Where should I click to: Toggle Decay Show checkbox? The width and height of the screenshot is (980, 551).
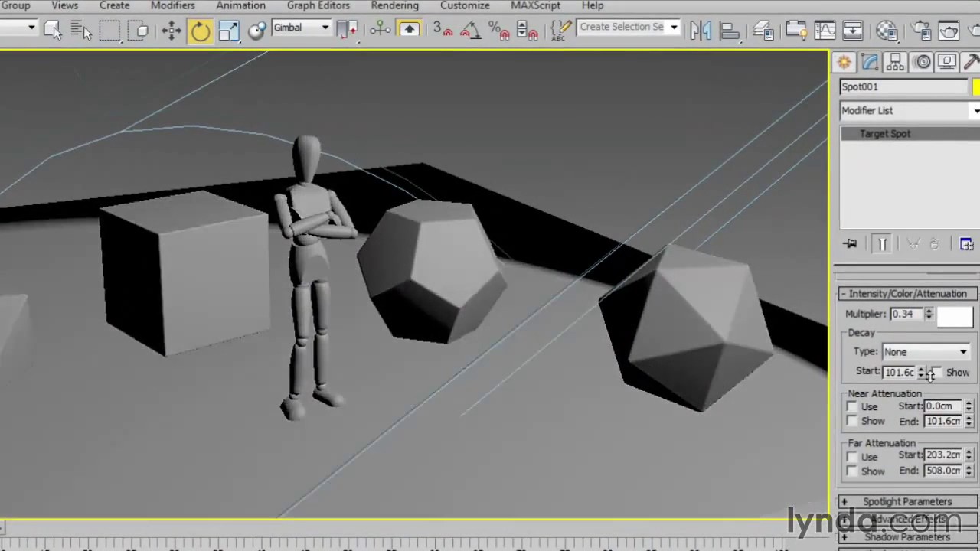click(x=937, y=372)
